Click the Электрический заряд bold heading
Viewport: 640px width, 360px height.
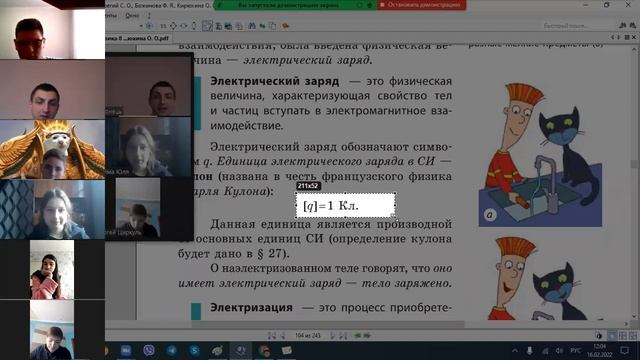point(274,81)
